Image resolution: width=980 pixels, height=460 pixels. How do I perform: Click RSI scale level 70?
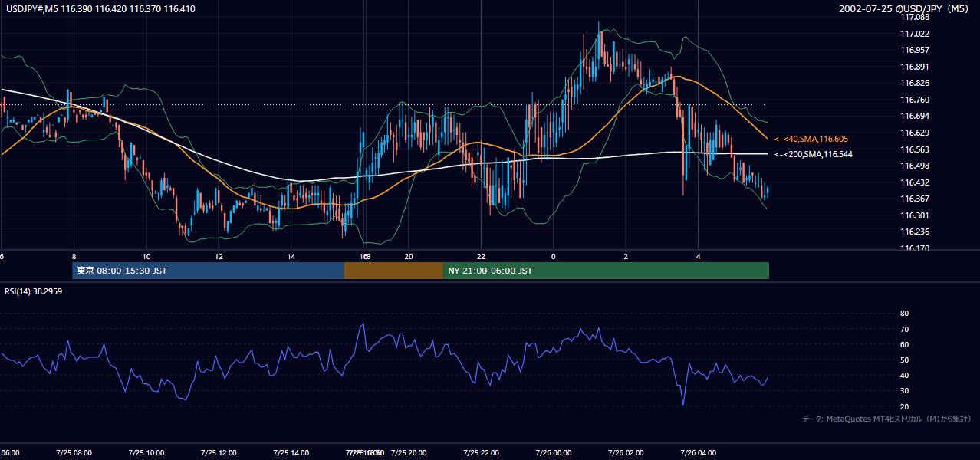pos(904,329)
